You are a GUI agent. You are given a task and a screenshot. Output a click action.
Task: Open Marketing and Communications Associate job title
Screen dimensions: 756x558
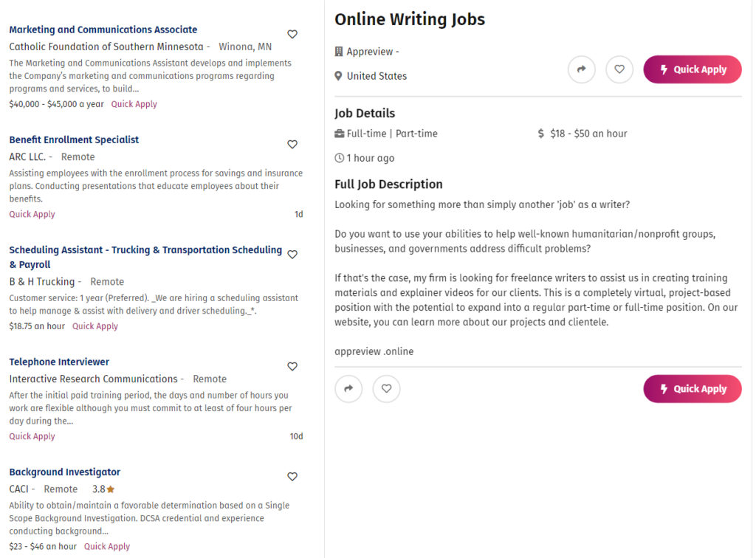103,30
